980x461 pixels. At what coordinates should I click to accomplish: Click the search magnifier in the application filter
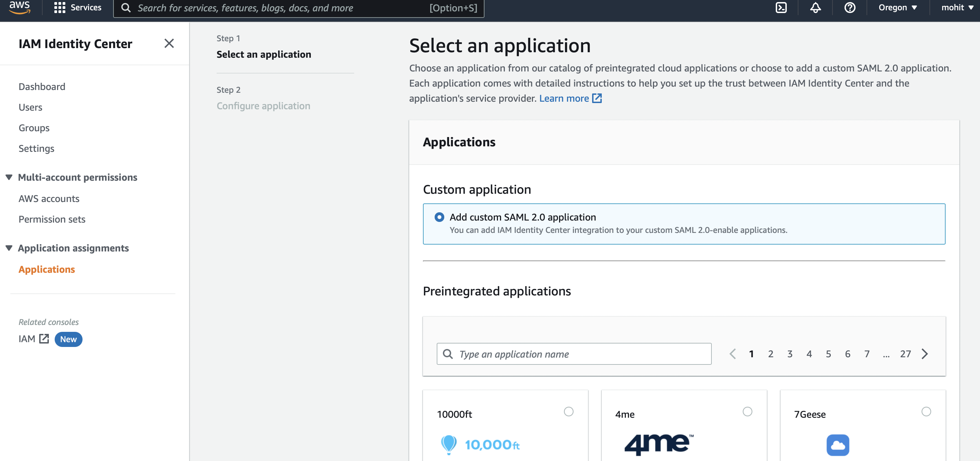pyautogui.click(x=448, y=354)
